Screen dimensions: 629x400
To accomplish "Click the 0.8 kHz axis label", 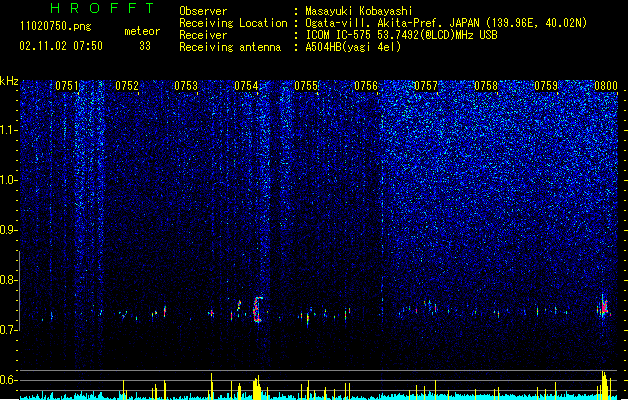I will click(x=9, y=280).
